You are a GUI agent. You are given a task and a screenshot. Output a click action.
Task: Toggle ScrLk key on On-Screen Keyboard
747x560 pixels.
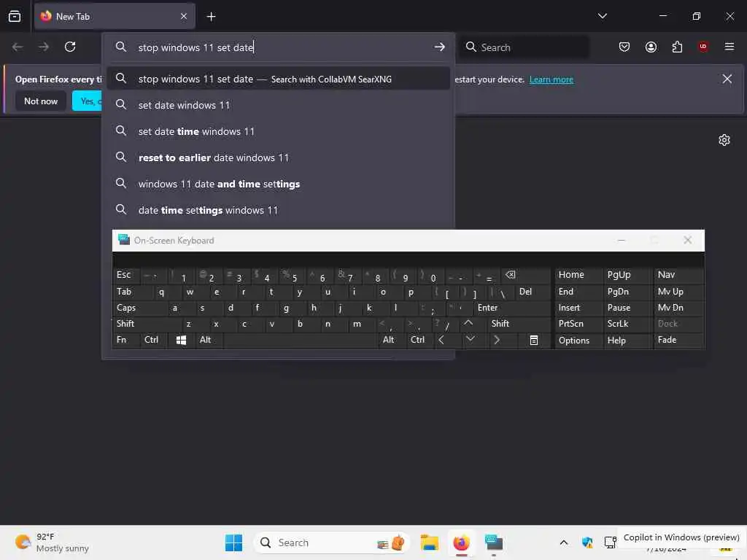[x=627, y=324]
